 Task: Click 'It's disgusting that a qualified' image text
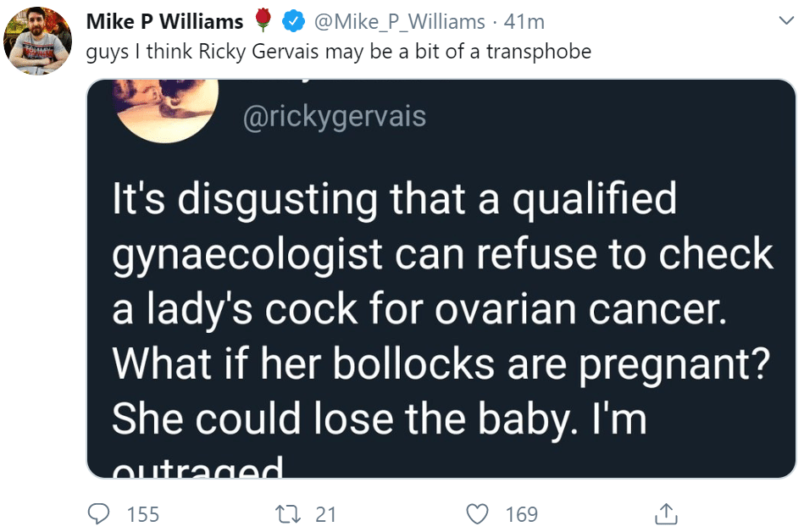tap(394, 200)
